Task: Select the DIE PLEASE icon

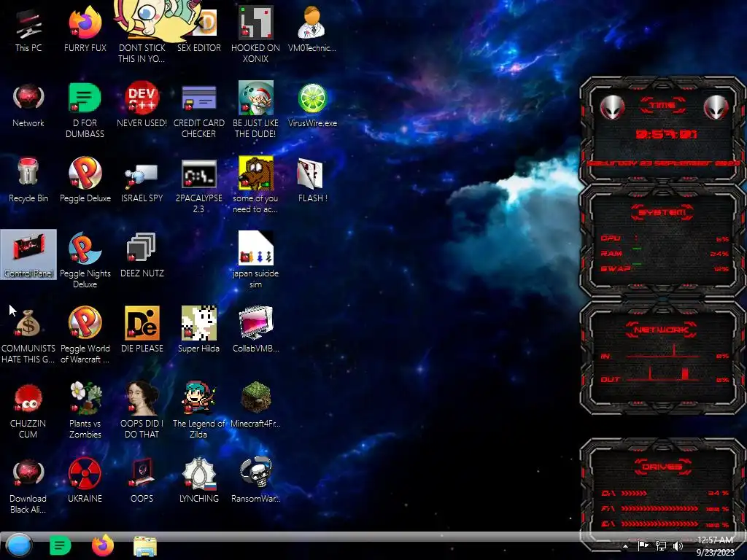Action: (142, 330)
